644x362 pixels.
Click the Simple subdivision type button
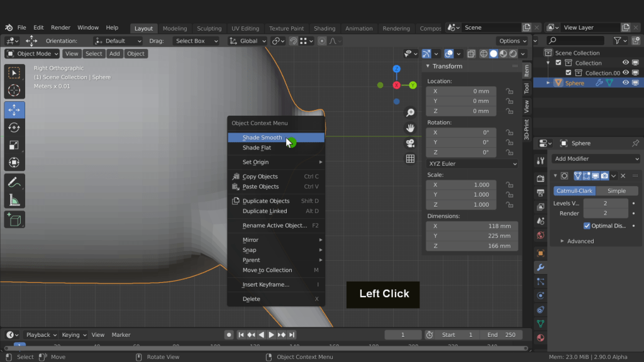pos(616,191)
